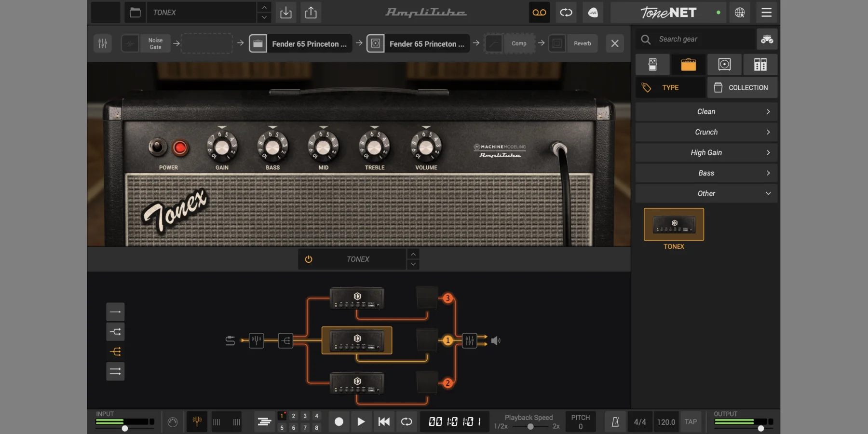Open the tuner icon in bottom bar
The height and width of the screenshot is (434, 868).
197,421
